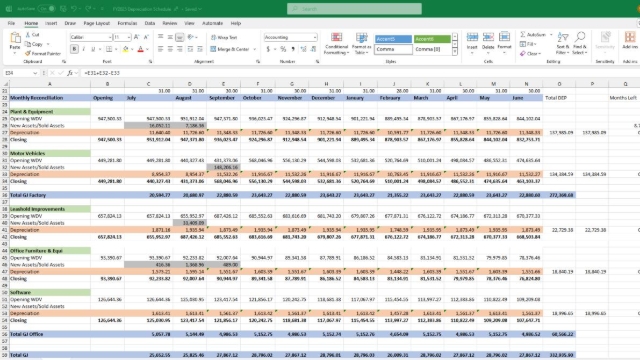
Task: Increase decimal places
Action: [303, 49]
